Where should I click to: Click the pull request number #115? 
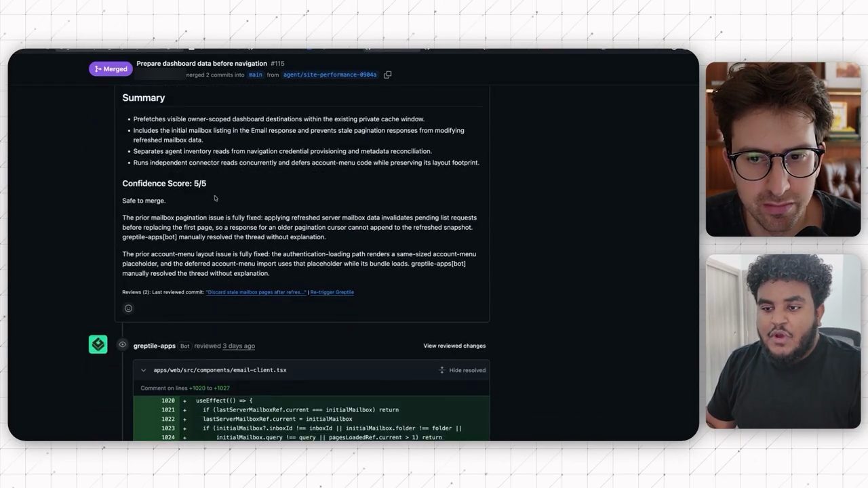(277, 63)
